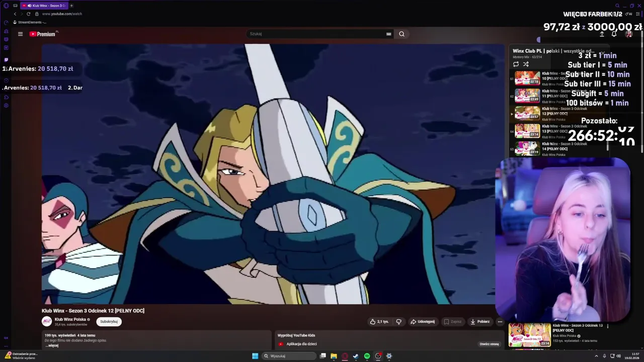
Task: Open the StreamElements bookmark
Action: coord(30,22)
